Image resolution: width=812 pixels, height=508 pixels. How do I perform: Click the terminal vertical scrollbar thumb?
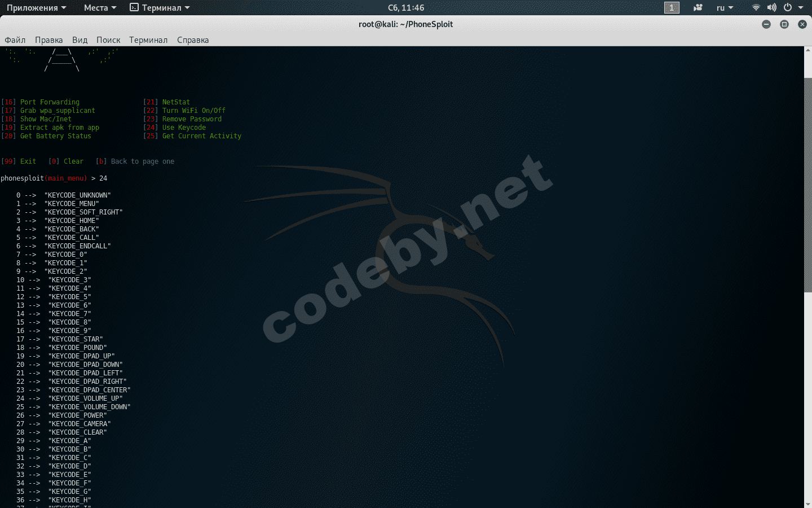(807, 185)
